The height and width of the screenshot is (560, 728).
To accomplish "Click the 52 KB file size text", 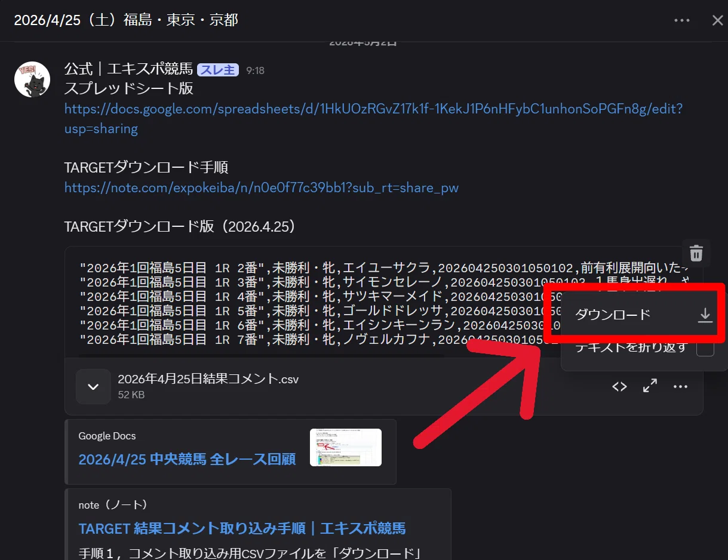I will [131, 395].
